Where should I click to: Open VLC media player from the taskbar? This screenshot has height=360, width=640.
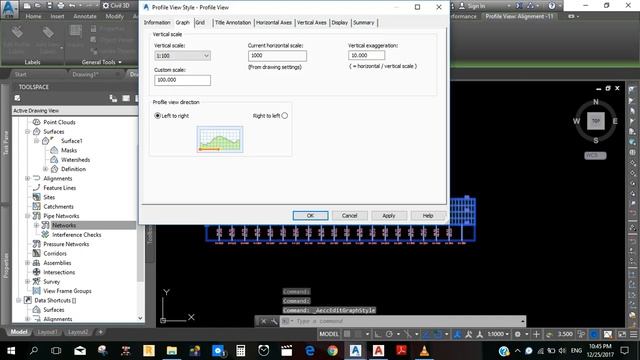[x=424, y=351]
